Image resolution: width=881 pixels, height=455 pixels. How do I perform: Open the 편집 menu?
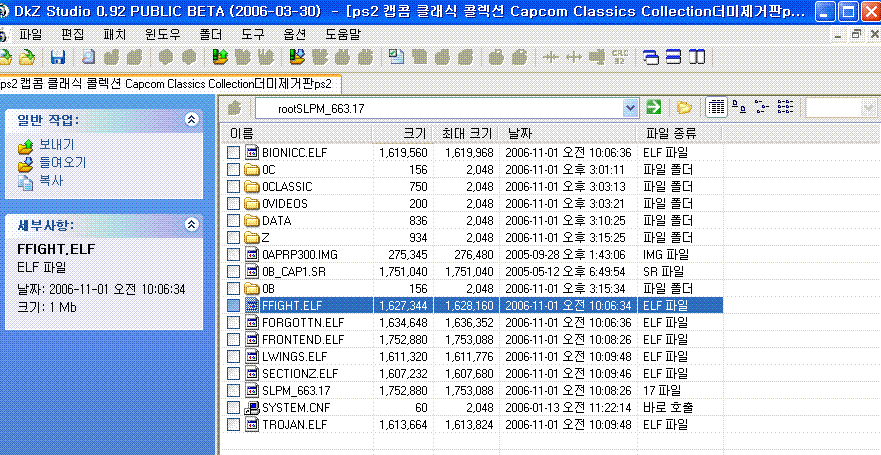(x=72, y=35)
